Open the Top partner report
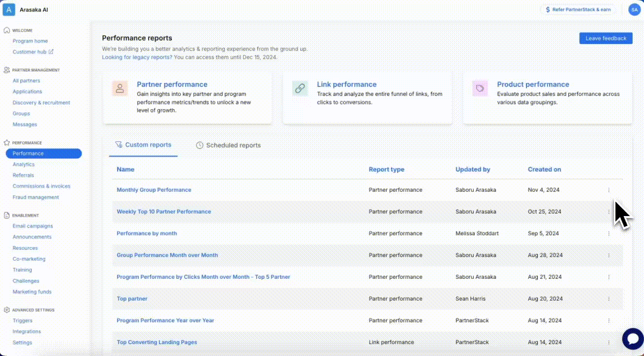The width and height of the screenshot is (644, 356). (132, 299)
